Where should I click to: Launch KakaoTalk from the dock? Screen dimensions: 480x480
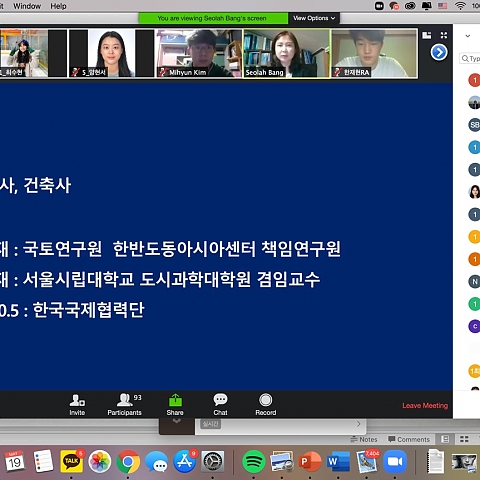(71, 461)
